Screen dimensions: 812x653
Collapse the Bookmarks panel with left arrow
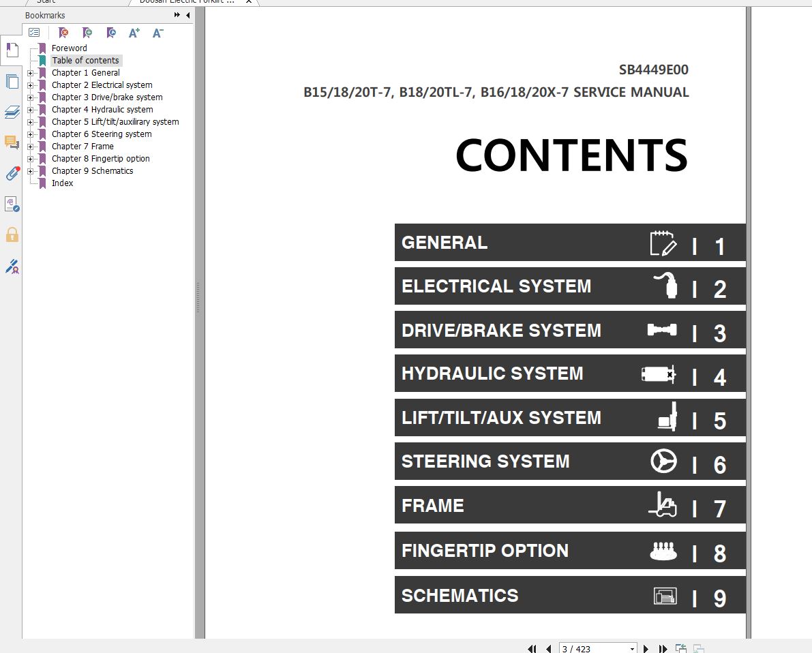click(x=187, y=15)
